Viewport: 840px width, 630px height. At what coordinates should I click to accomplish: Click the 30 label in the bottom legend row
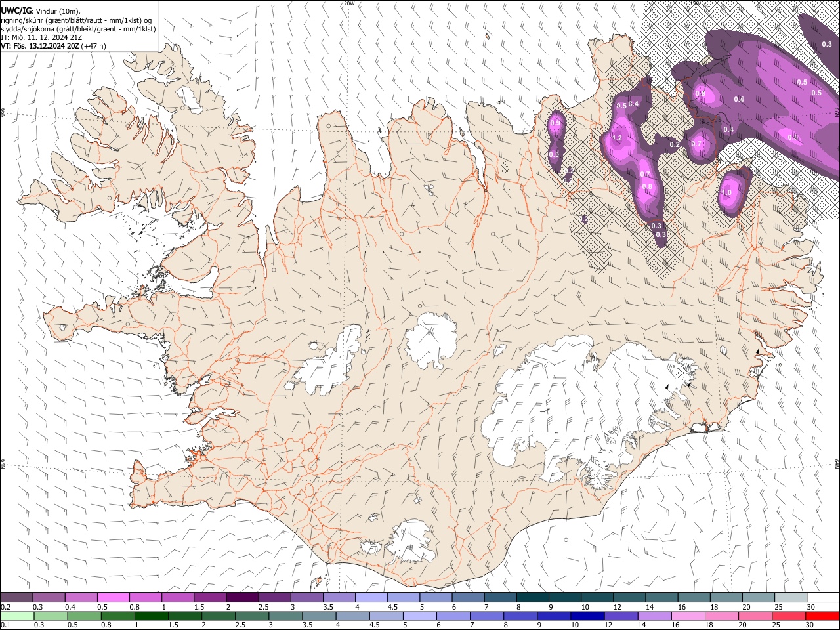(809, 625)
